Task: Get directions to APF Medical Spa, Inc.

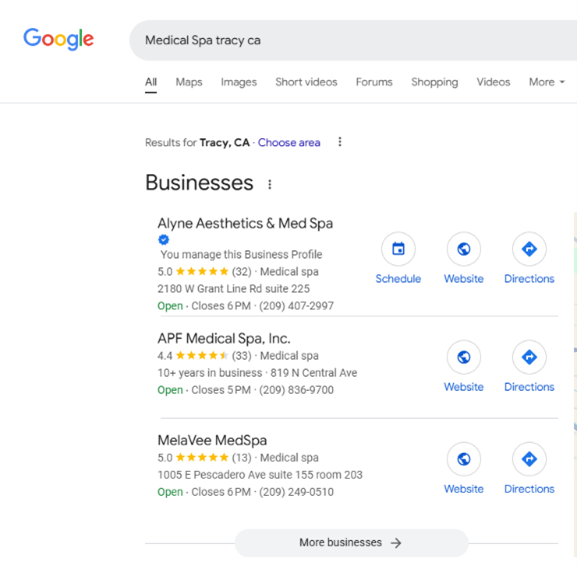Action: pyautogui.click(x=529, y=357)
